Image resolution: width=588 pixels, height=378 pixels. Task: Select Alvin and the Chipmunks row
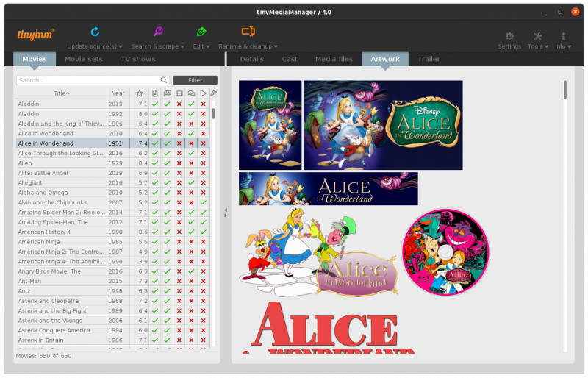pos(113,202)
